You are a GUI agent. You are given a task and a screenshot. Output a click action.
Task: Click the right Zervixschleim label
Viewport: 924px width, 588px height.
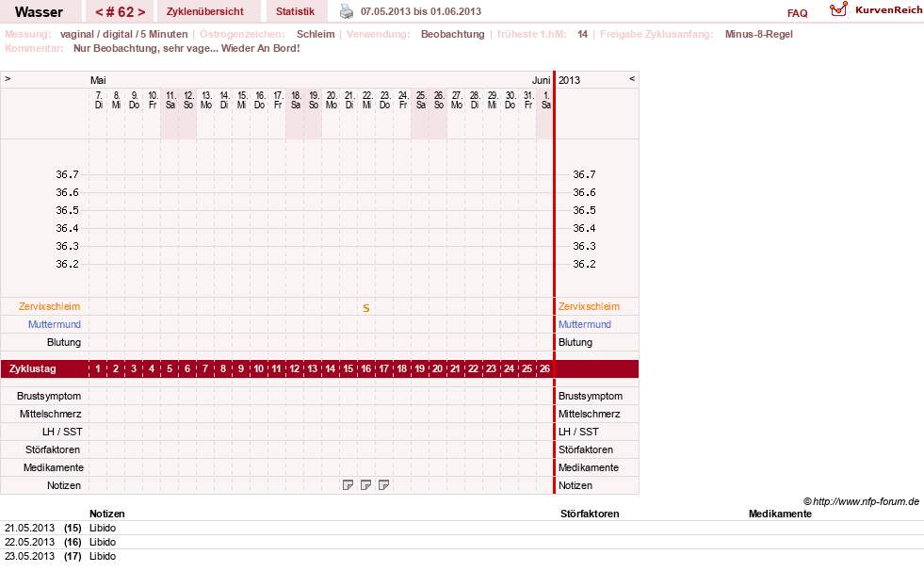[x=589, y=306]
